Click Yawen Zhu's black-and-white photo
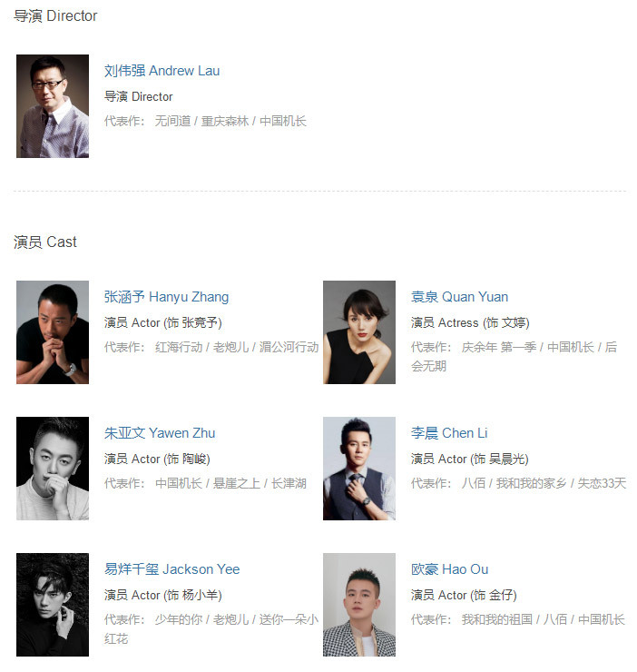Viewport: 637px width, 672px height. [x=53, y=469]
